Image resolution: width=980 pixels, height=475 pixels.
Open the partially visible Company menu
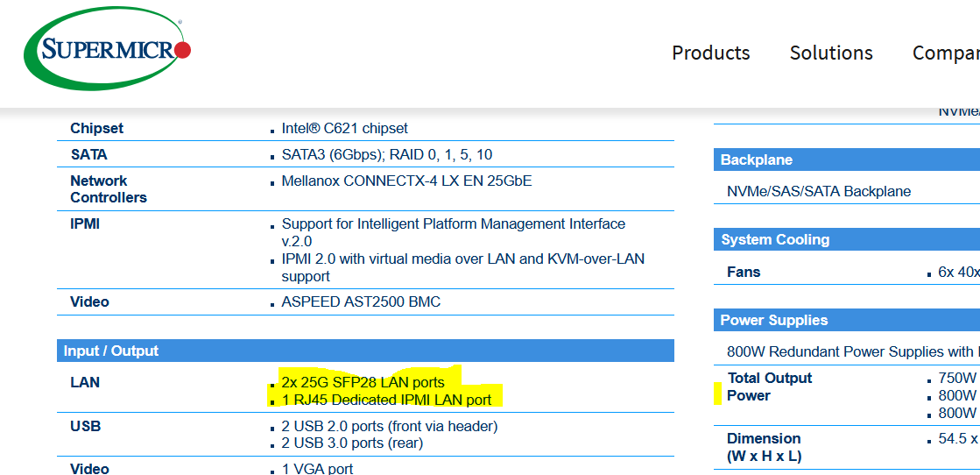pyautogui.click(x=945, y=53)
